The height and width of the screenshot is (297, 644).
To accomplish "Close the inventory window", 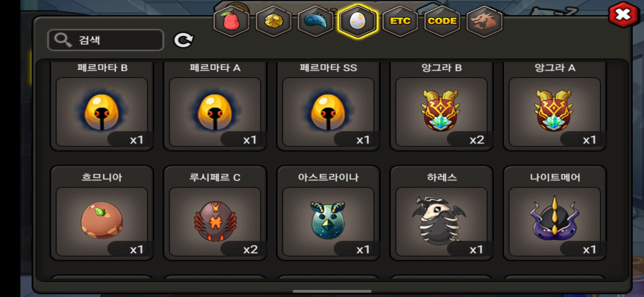I will click(623, 15).
